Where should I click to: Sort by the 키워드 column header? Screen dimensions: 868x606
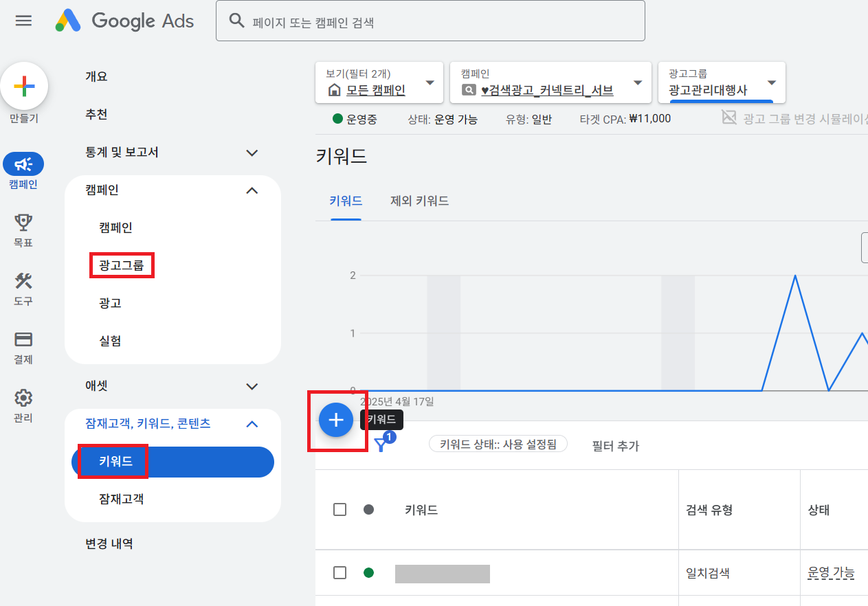(421, 510)
